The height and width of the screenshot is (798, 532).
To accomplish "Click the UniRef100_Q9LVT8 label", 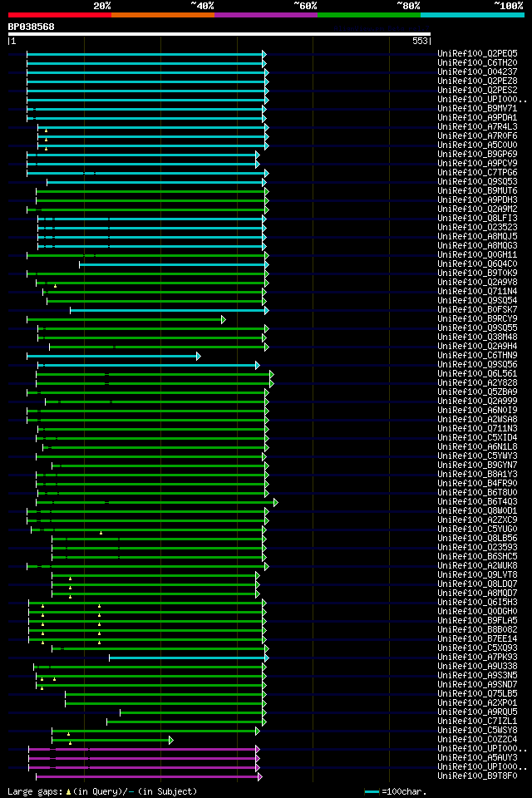I will pyautogui.click(x=477, y=575).
